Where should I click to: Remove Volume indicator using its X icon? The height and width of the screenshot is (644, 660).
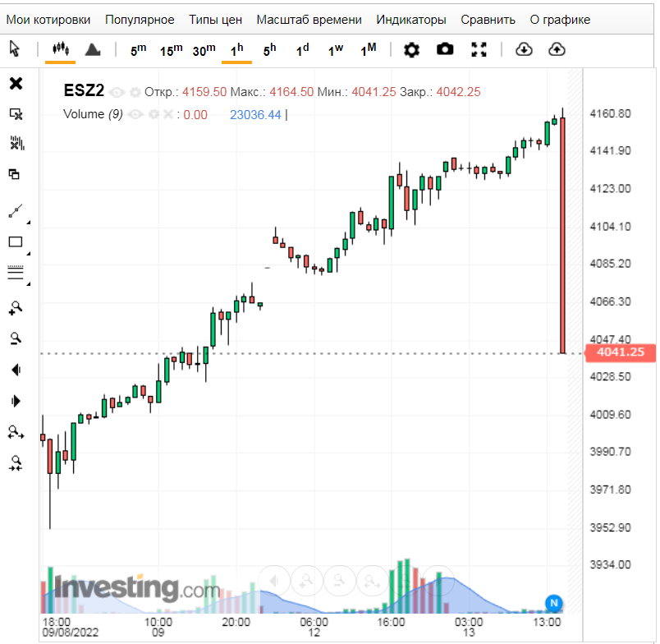[168, 114]
